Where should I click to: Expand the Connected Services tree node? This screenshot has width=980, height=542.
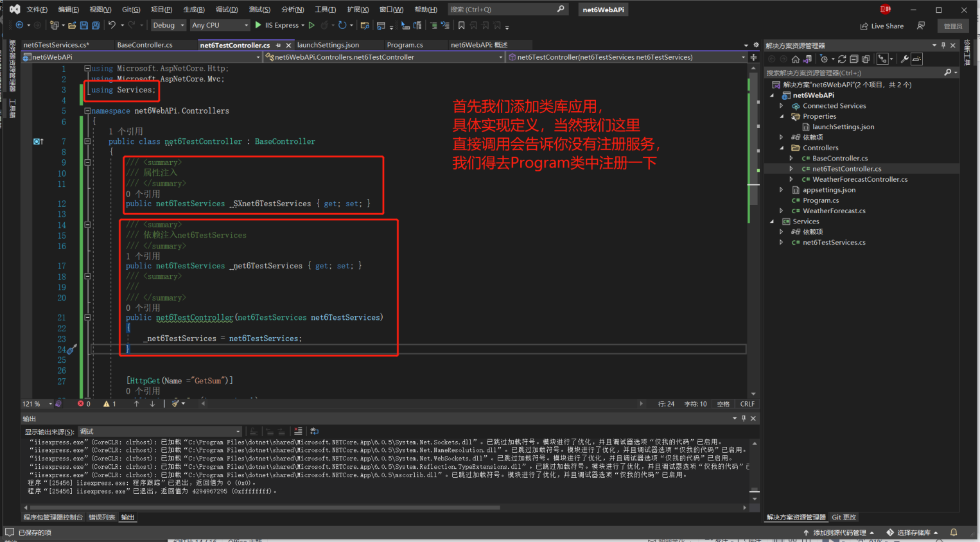782,106
